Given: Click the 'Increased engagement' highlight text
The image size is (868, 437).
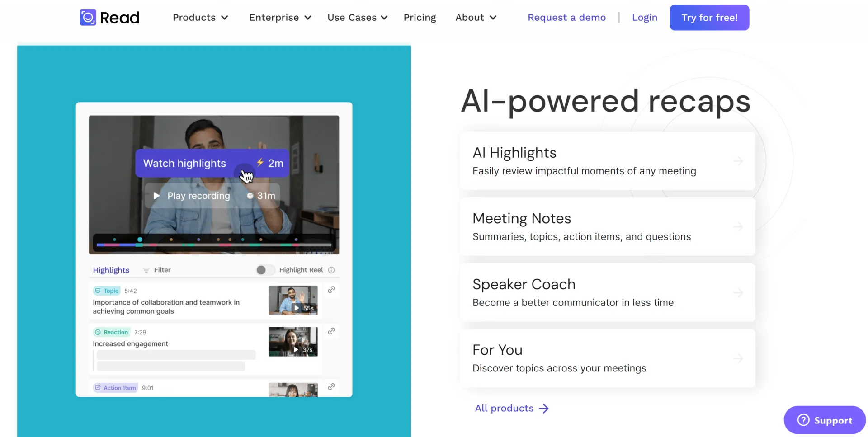Looking at the screenshot, I should (x=130, y=344).
